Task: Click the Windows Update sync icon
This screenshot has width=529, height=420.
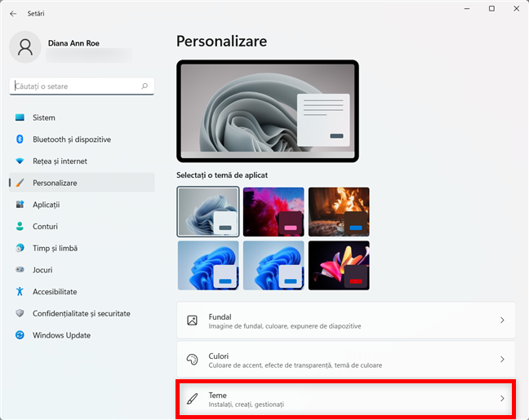Action: [x=20, y=335]
